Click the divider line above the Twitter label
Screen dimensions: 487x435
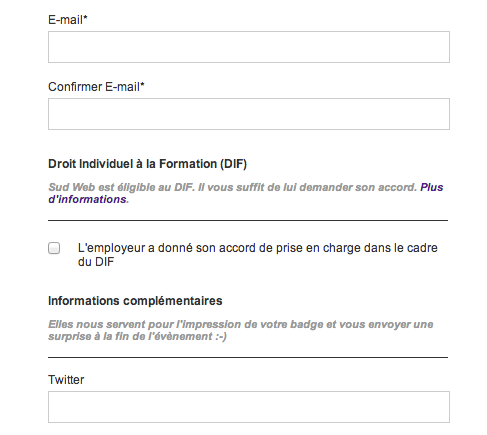(248, 357)
